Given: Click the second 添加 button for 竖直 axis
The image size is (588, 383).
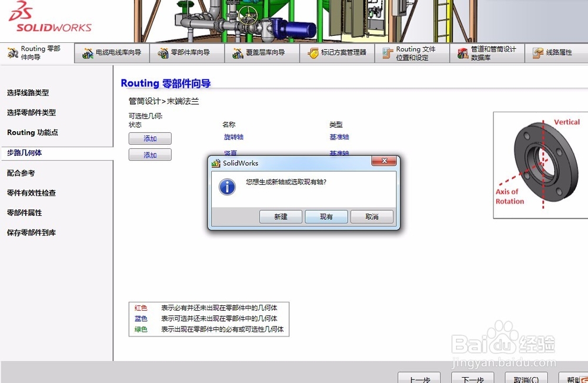Looking at the screenshot, I should [x=150, y=155].
